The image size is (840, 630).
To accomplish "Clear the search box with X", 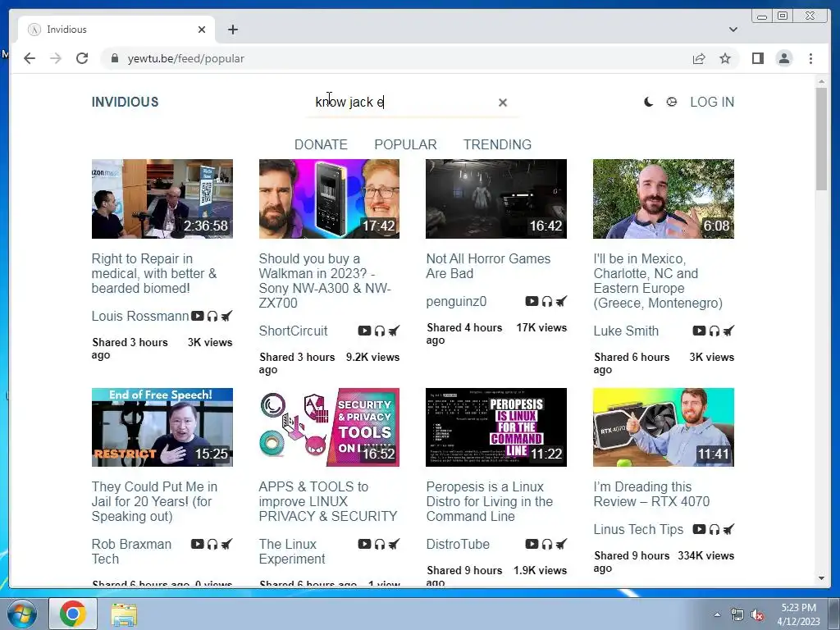I will coord(503,103).
